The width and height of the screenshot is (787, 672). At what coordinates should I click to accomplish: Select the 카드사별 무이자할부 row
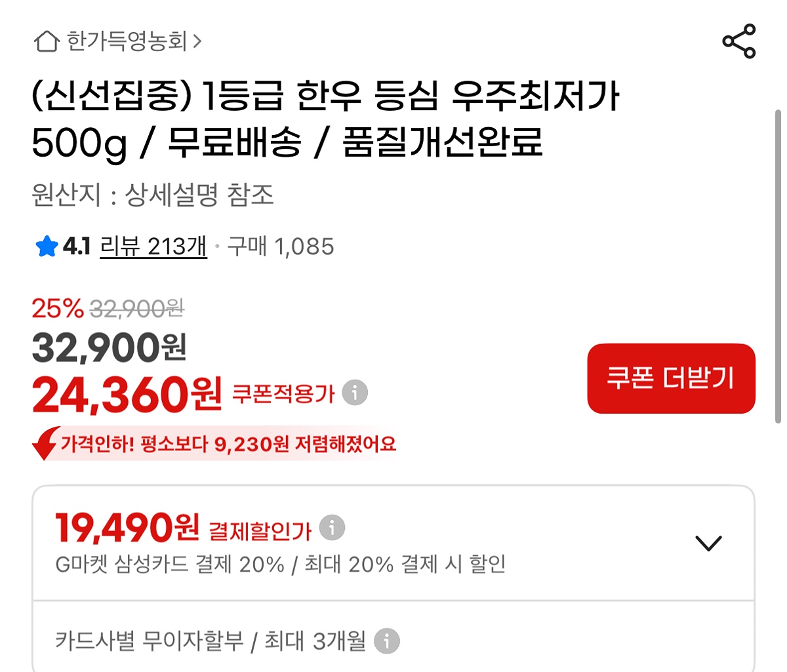(210, 641)
